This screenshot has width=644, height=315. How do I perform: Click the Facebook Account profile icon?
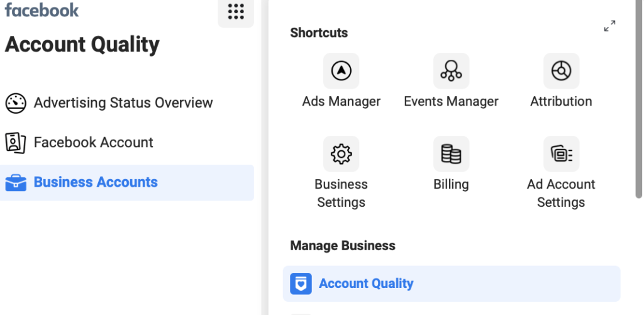(x=16, y=143)
